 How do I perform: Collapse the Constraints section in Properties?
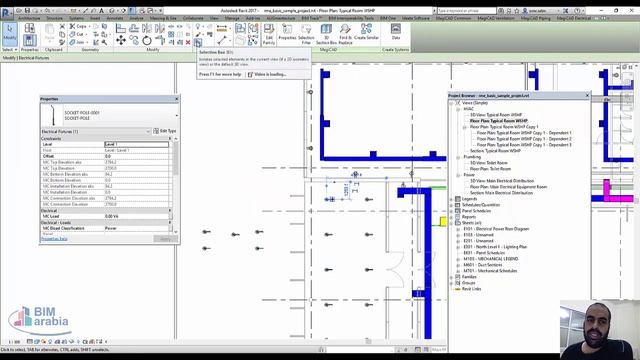point(170,139)
